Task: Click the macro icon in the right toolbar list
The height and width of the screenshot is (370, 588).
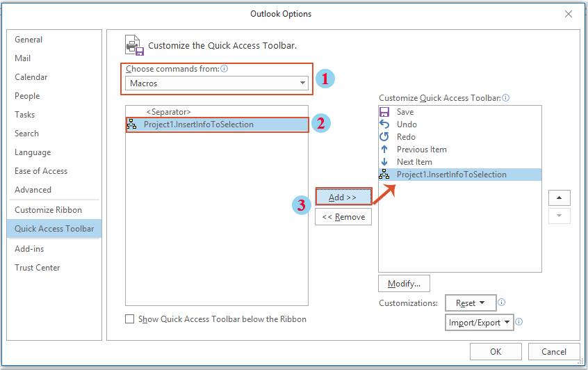Action: coord(384,175)
